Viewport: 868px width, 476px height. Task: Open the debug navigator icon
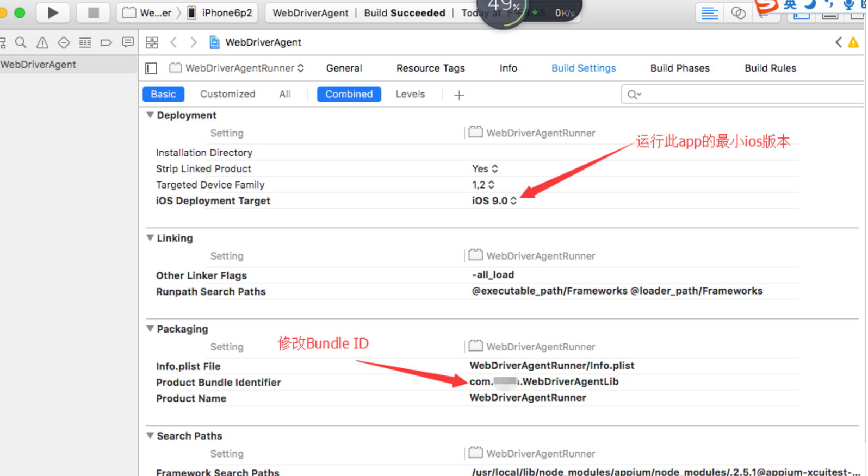pyautogui.click(x=85, y=42)
